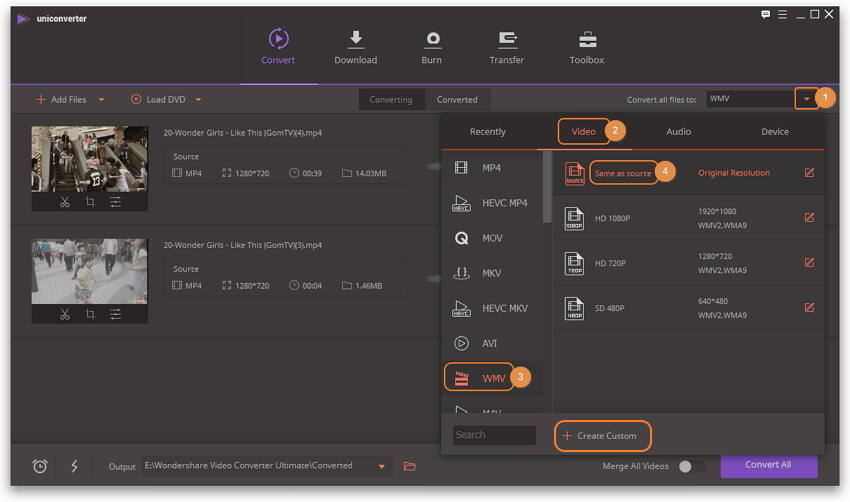
Task: Edit the HD 720P preset
Action: click(809, 262)
